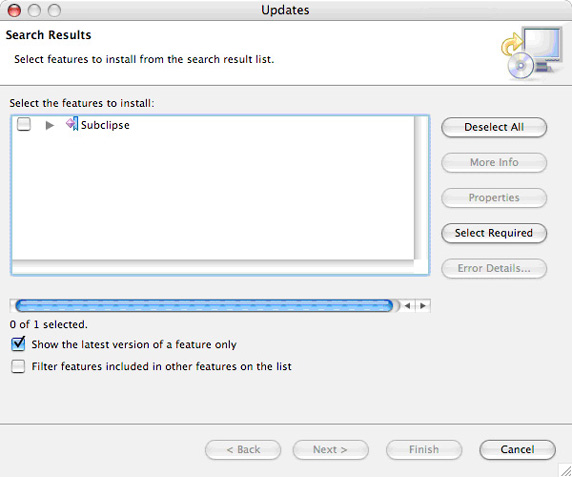The height and width of the screenshot is (477, 572).
Task: Click the scroll right arrow
Action: pyautogui.click(x=423, y=306)
